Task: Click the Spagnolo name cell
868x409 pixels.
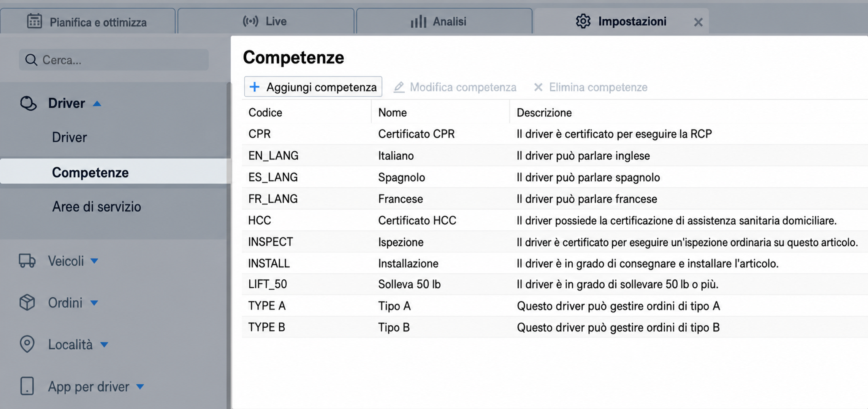Action: point(401,177)
